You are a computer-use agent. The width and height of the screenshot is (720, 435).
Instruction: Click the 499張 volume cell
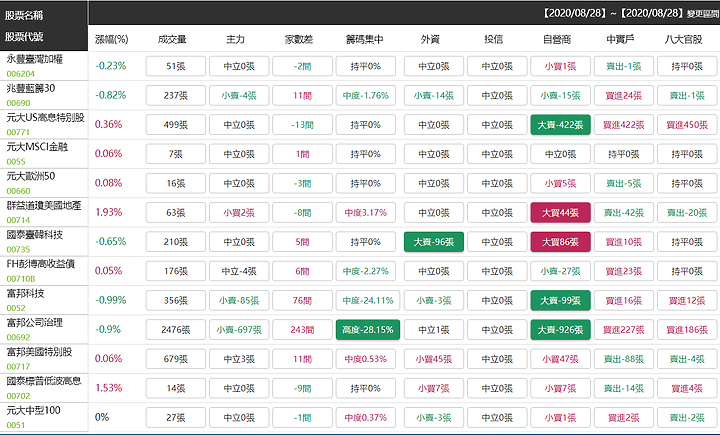(175, 125)
